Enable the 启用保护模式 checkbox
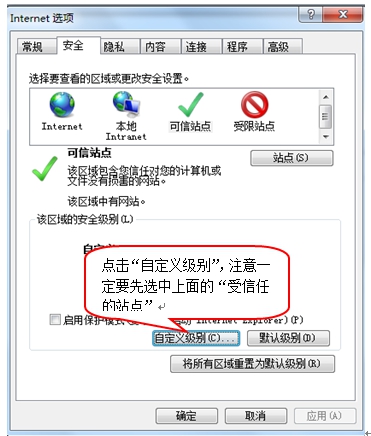Image resolution: width=371 pixels, height=436 pixels. tap(54, 319)
